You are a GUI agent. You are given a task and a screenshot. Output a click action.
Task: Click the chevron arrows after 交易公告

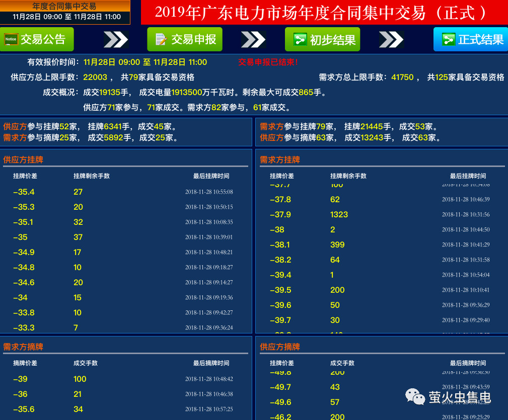click(116, 40)
